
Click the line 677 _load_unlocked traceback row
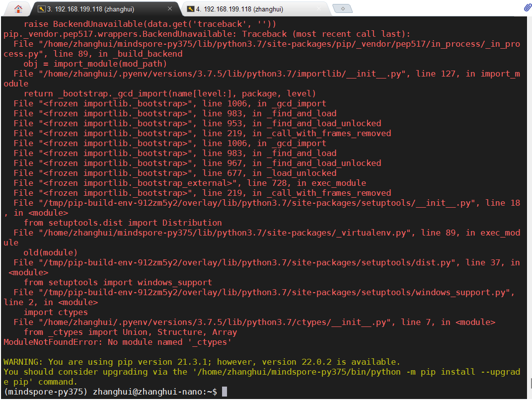click(175, 173)
